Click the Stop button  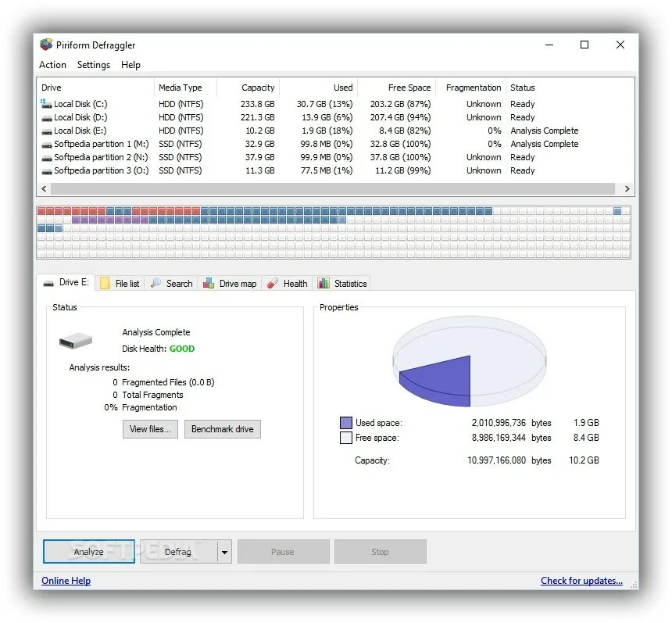[380, 552]
